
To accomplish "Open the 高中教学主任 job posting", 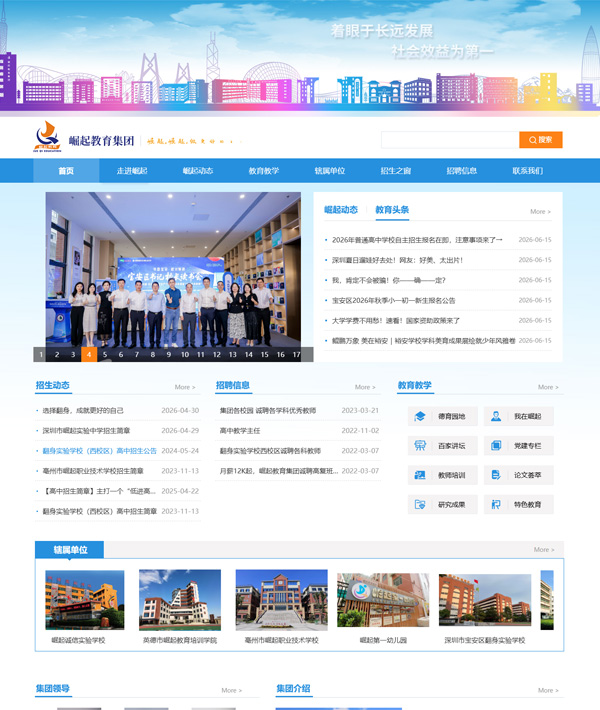I will pyautogui.click(x=240, y=431).
